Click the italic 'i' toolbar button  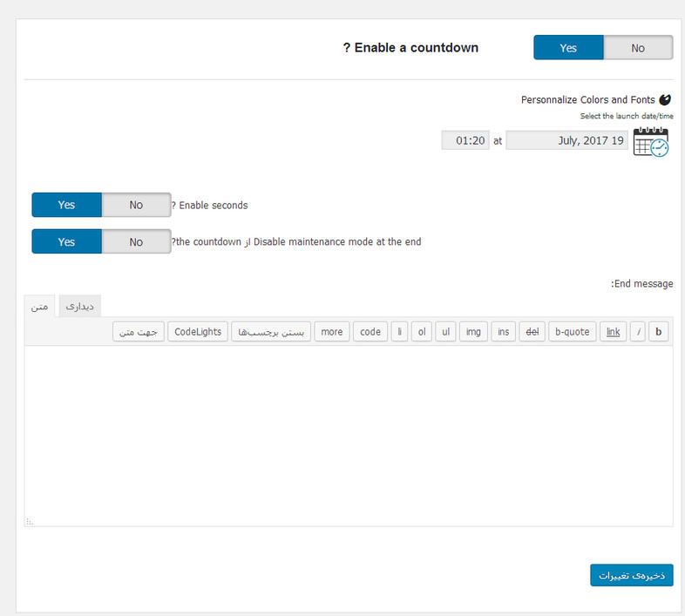[638, 332]
